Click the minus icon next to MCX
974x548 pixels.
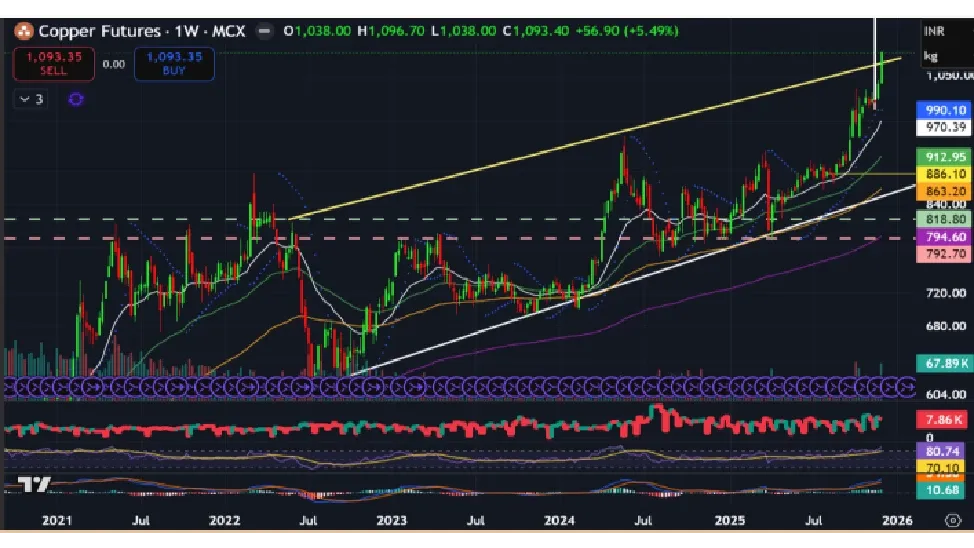click(265, 31)
